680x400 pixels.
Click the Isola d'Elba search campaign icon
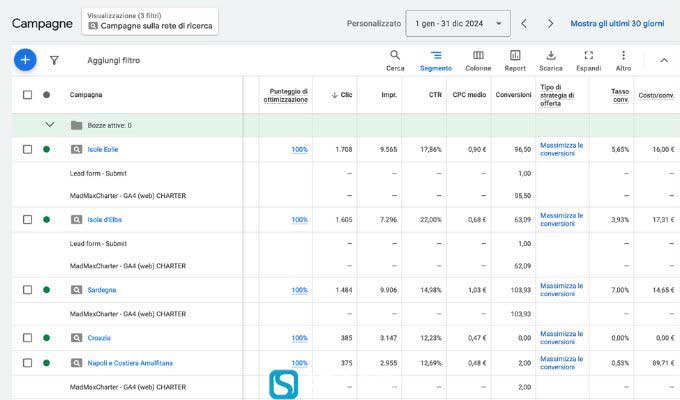[x=76, y=220]
